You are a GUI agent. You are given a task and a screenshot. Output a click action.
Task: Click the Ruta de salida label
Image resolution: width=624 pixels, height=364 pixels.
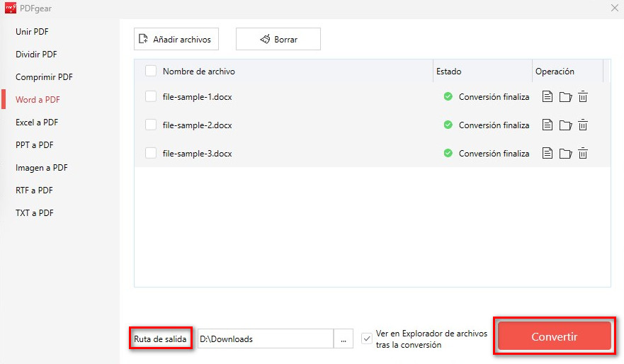[x=160, y=339]
